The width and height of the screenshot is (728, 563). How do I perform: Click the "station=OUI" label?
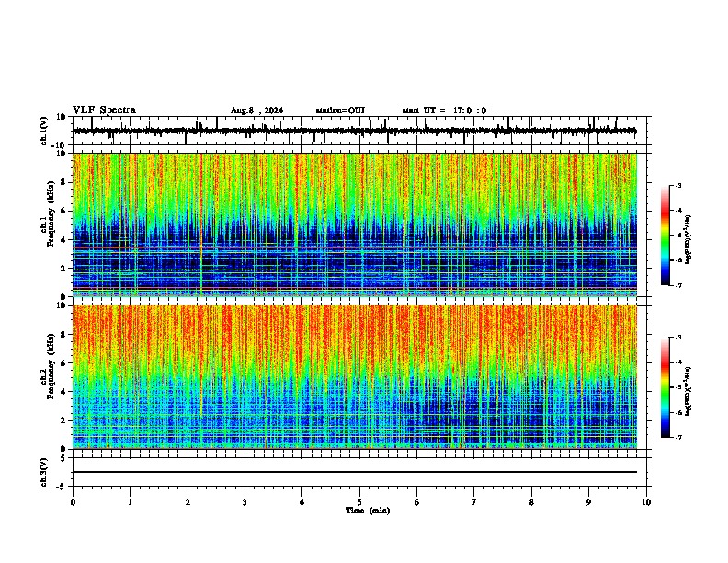(x=340, y=110)
